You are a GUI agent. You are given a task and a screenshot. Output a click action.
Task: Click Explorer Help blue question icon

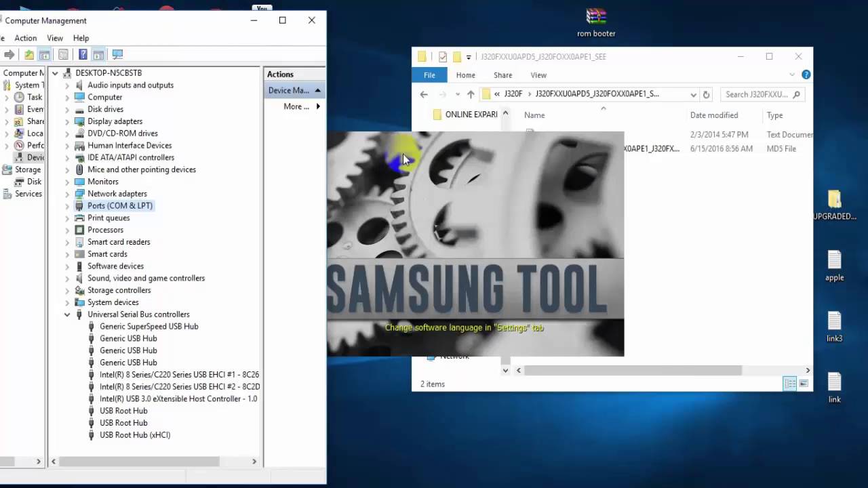click(x=806, y=75)
